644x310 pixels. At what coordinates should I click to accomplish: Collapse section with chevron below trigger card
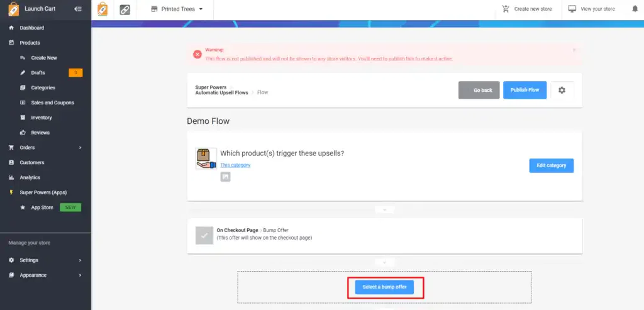tap(385, 210)
